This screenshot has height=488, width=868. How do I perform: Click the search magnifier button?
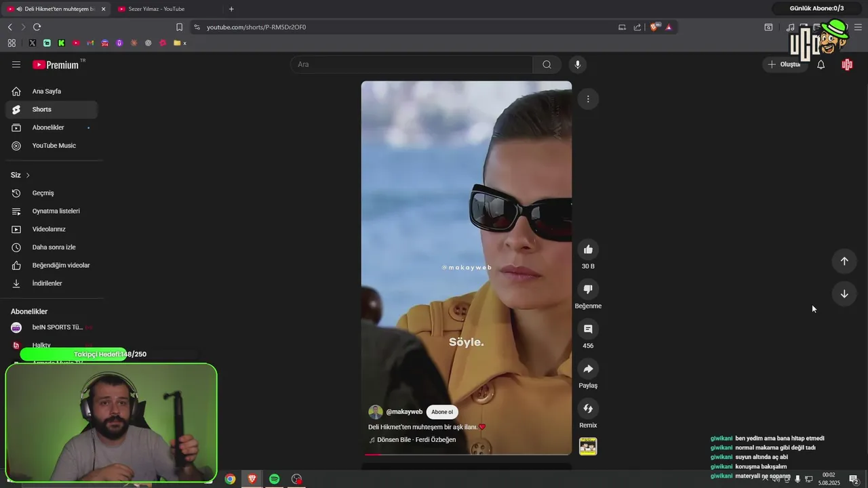[547, 64]
